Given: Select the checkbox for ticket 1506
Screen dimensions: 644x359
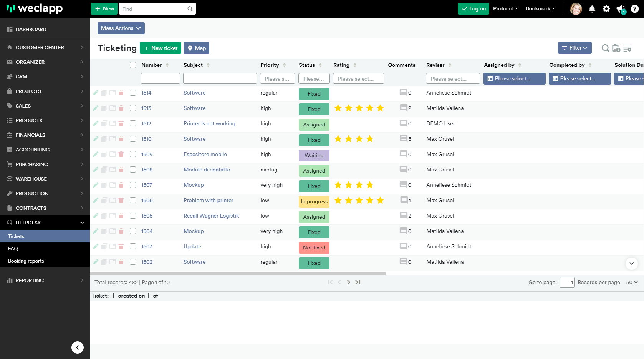Looking at the screenshot, I should click(x=133, y=200).
